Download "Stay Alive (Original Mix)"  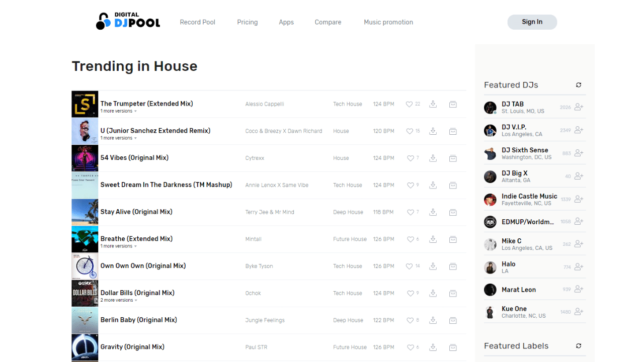point(433,212)
